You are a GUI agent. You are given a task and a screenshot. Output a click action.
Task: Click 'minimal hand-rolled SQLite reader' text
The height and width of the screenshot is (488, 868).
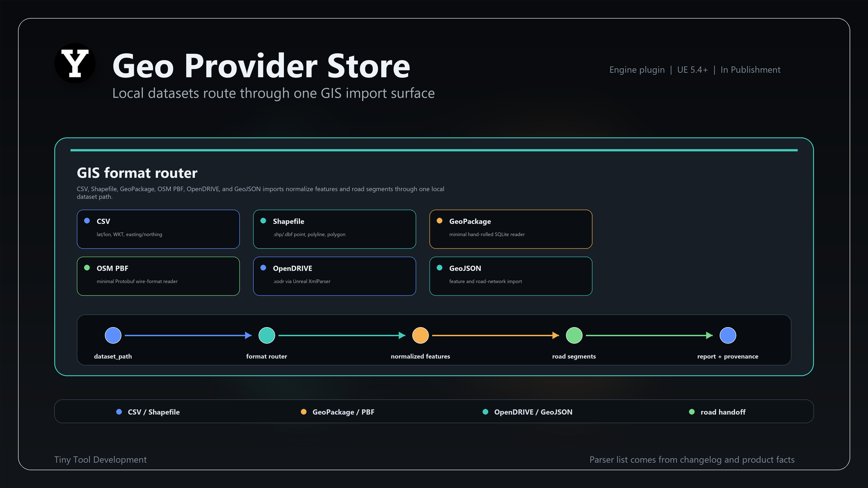tap(487, 235)
